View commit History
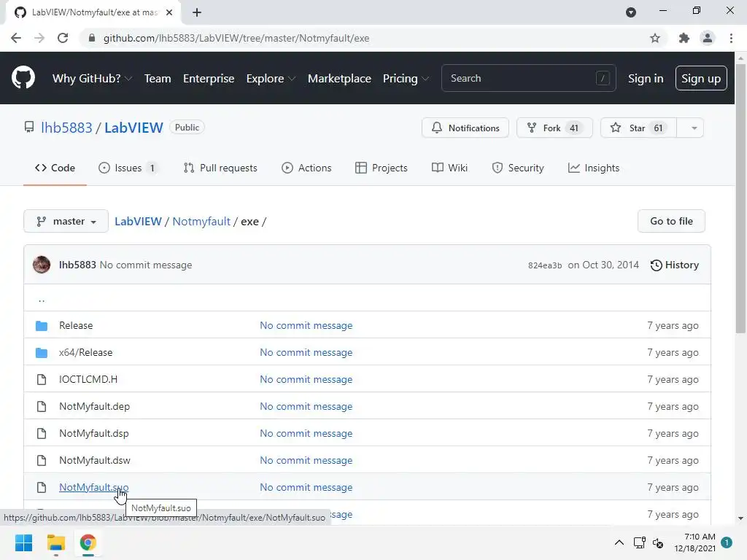747x560 pixels. point(675,265)
